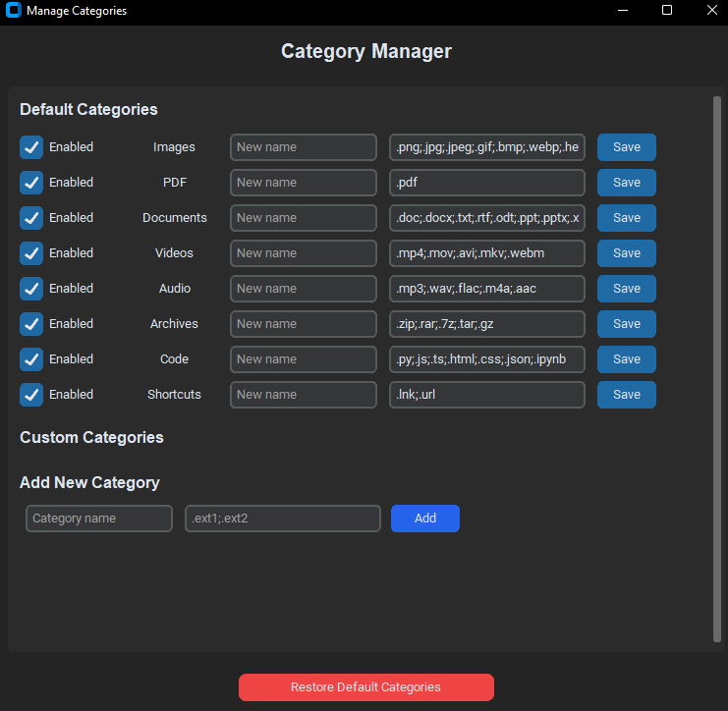Save the PDF category row

pos(627,183)
